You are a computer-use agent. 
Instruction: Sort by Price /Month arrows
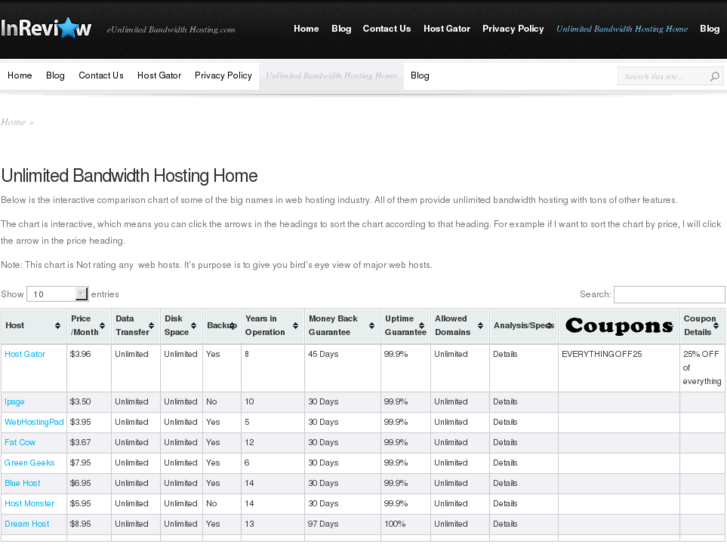(102, 326)
